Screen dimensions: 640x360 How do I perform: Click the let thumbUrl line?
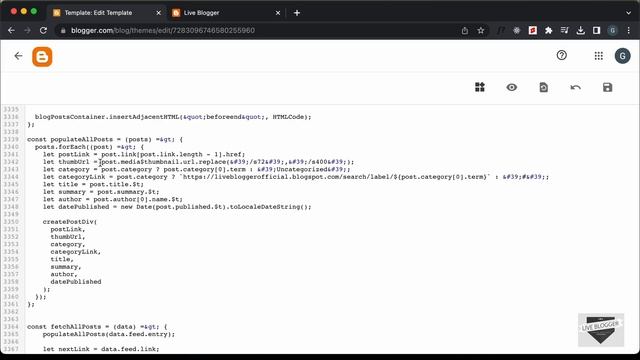(x=198, y=162)
